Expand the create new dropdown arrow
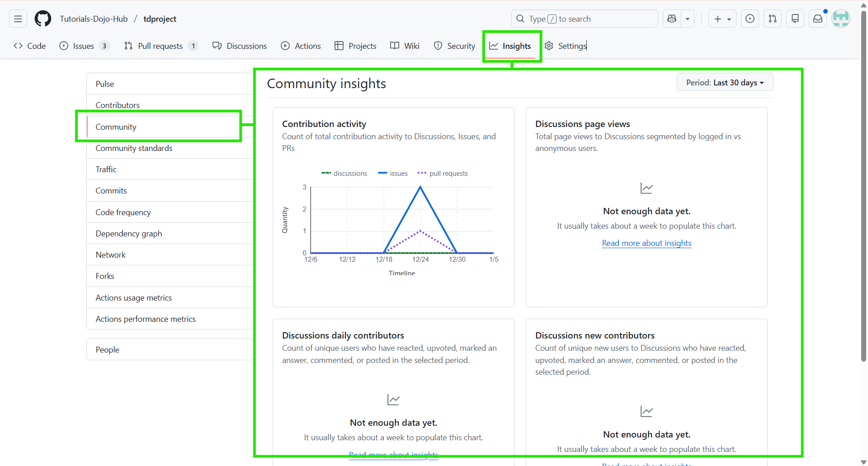The width and height of the screenshot is (868, 466). 728,19
